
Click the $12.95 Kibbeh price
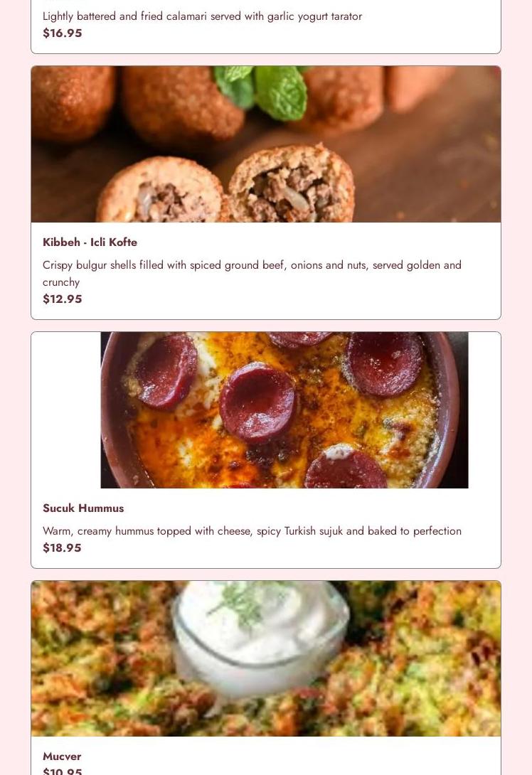[63, 299]
